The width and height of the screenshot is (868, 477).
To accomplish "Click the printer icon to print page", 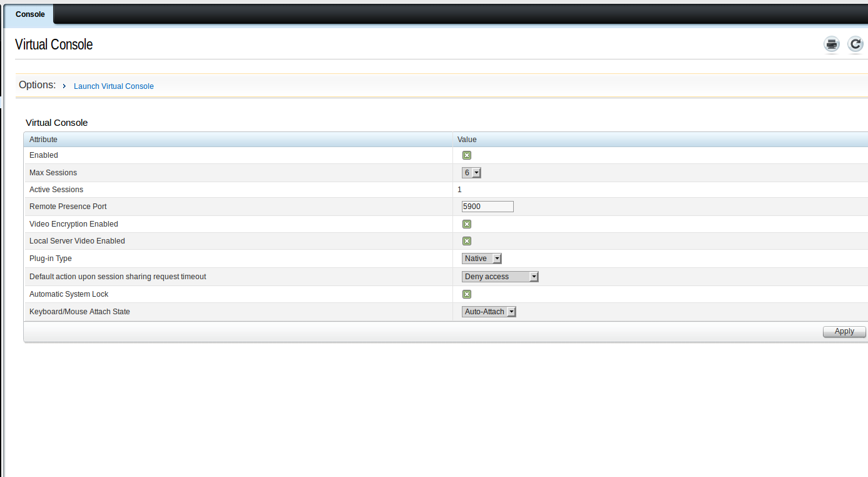I will (831, 44).
